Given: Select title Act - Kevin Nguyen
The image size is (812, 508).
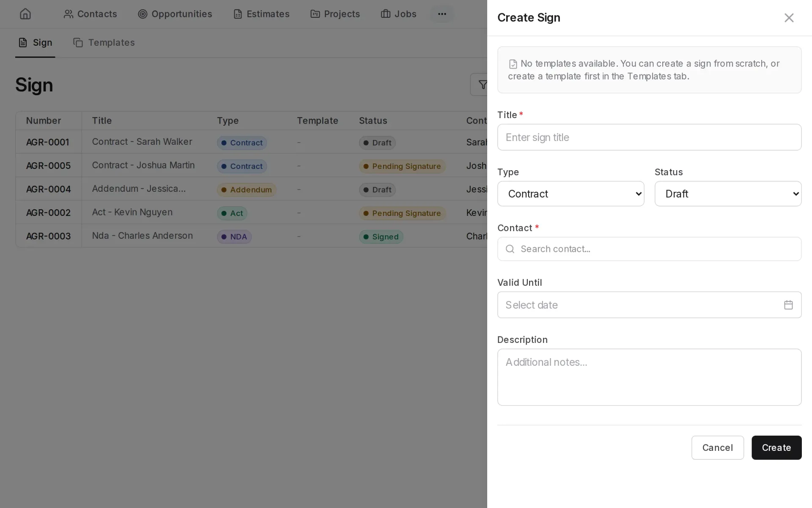Looking at the screenshot, I should pyautogui.click(x=132, y=213).
